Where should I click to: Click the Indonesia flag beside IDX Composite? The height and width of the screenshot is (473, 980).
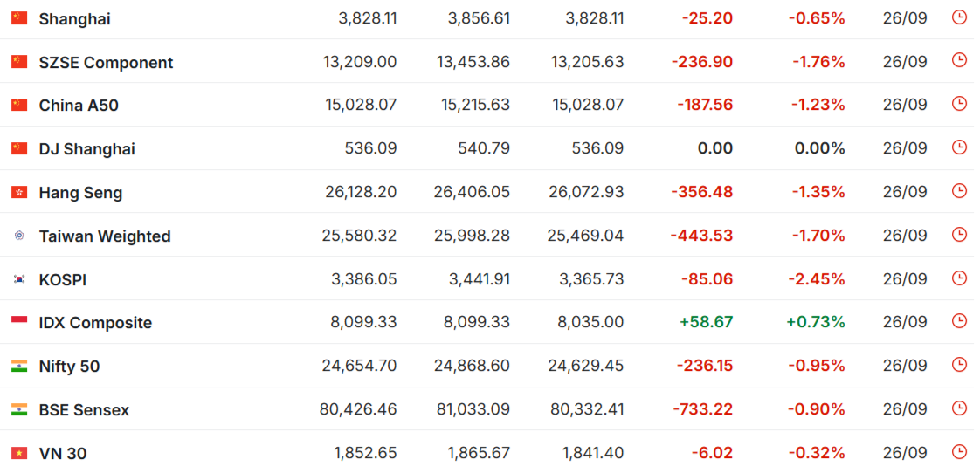[x=19, y=322]
